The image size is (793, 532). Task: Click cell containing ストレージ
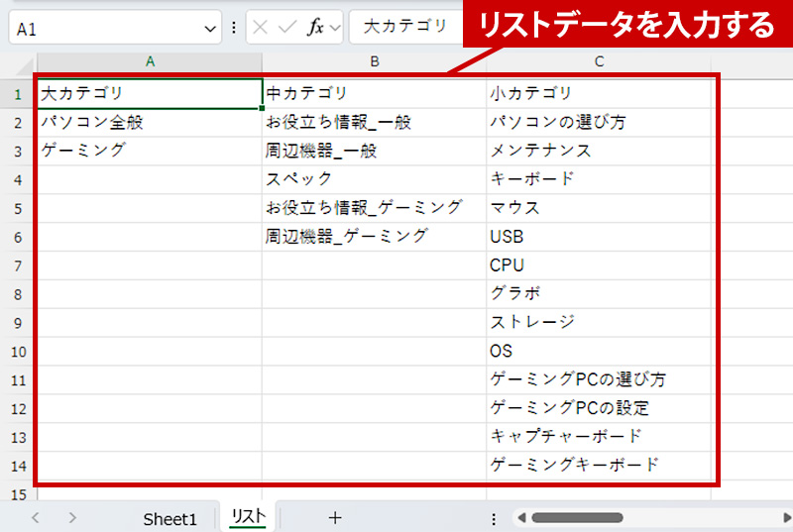599,322
